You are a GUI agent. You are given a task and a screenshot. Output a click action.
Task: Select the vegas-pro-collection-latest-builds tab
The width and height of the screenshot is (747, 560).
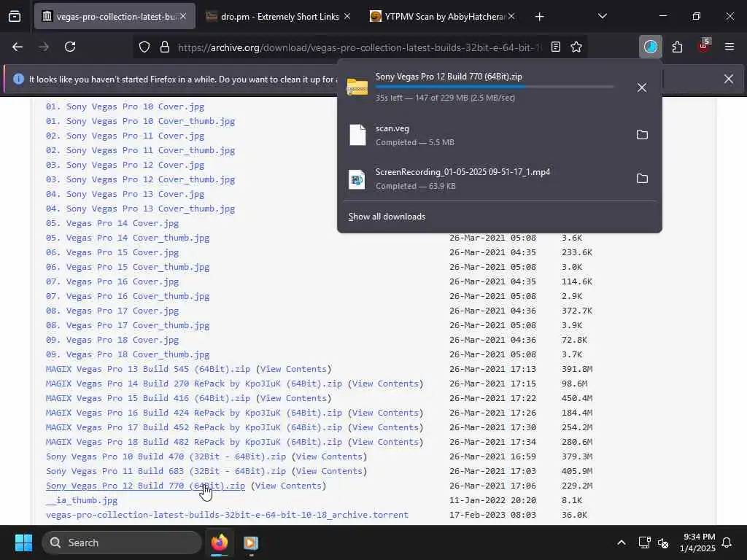click(x=115, y=17)
